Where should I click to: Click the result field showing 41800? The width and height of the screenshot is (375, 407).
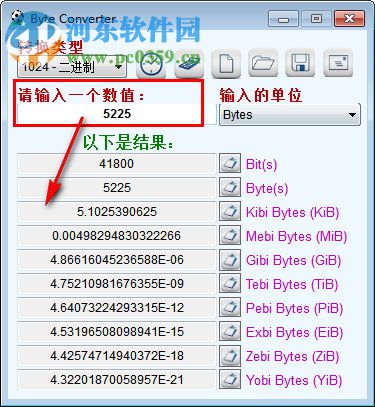(117, 164)
